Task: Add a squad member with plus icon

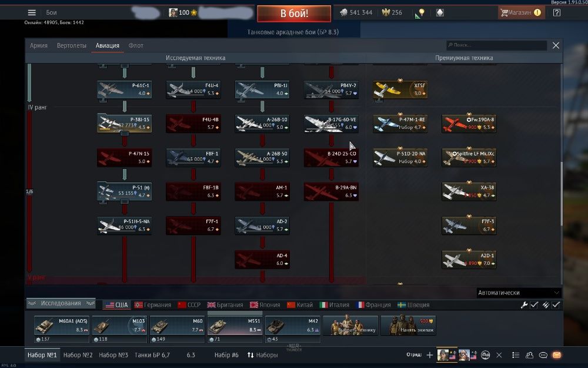Action: (430, 355)
